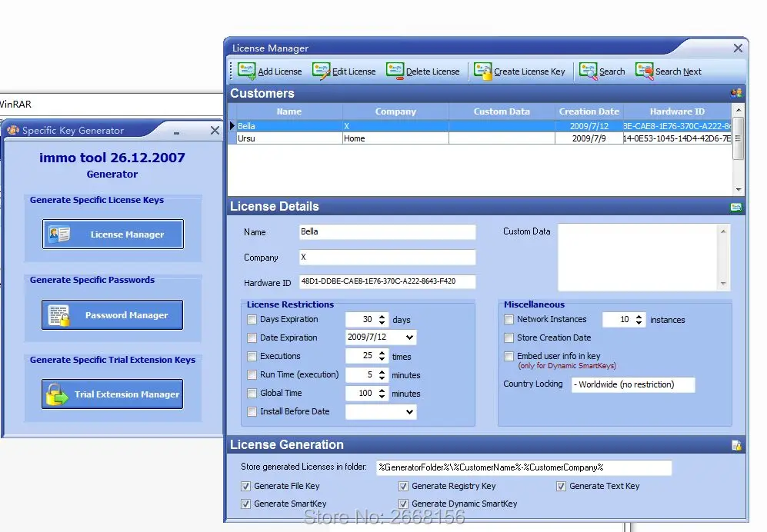
Task: Click the customers list scroll up arrow
Action: pyautogui.click(x=739, y=110)
